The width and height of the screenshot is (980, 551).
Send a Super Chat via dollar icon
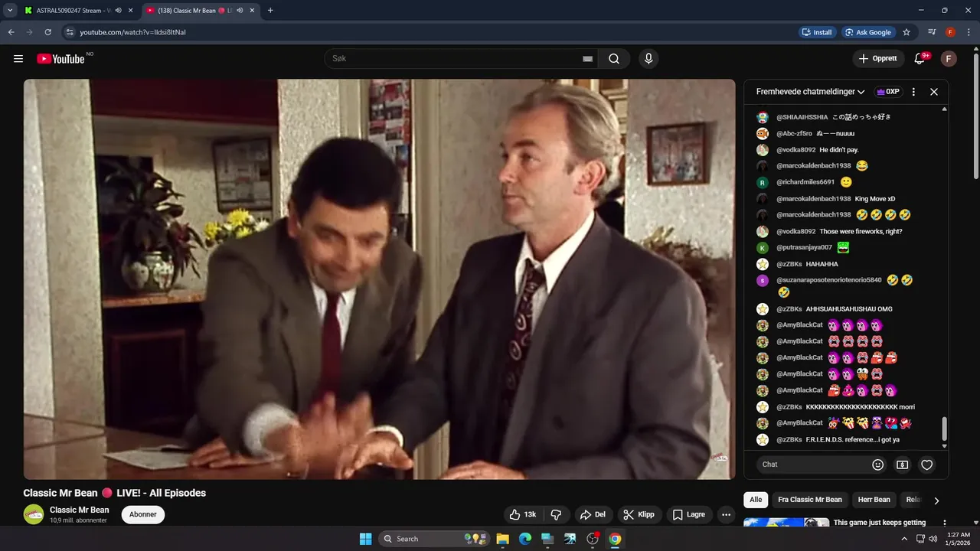(903, 465)
